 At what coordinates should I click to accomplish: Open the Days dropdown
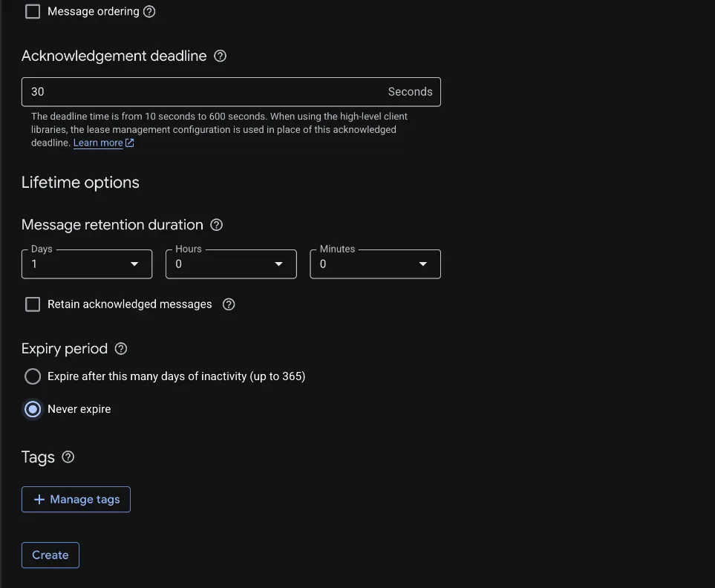click(x=87, y=264)
